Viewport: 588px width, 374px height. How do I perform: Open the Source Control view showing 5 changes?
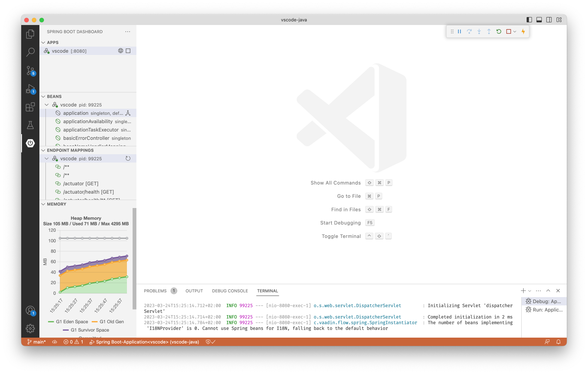(30, 70)
